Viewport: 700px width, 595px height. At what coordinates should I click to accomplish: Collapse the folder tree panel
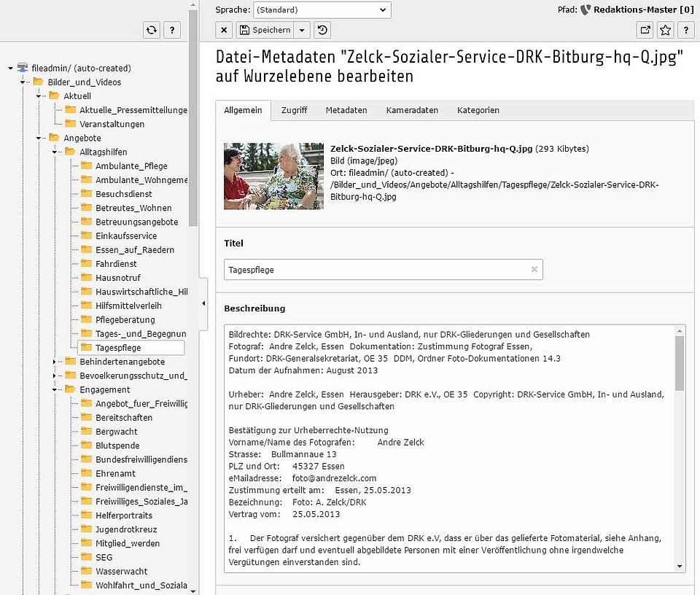pos(203,303)
